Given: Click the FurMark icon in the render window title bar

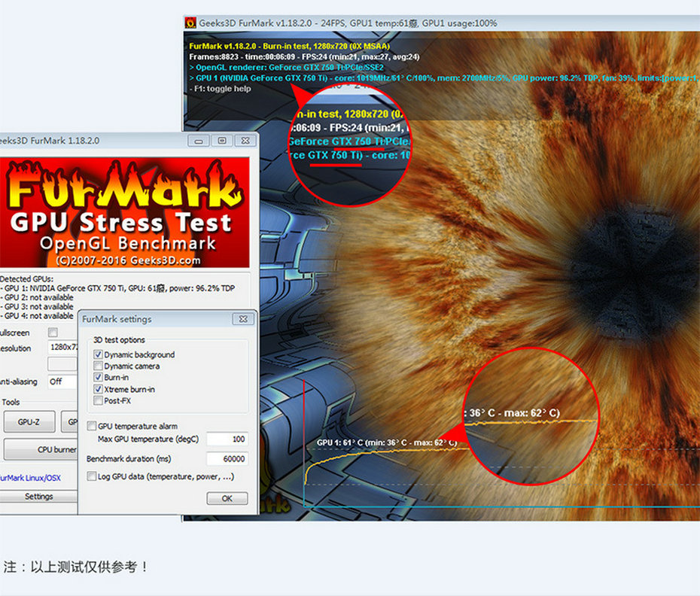Looking at the screenshot, I should 190,23.
